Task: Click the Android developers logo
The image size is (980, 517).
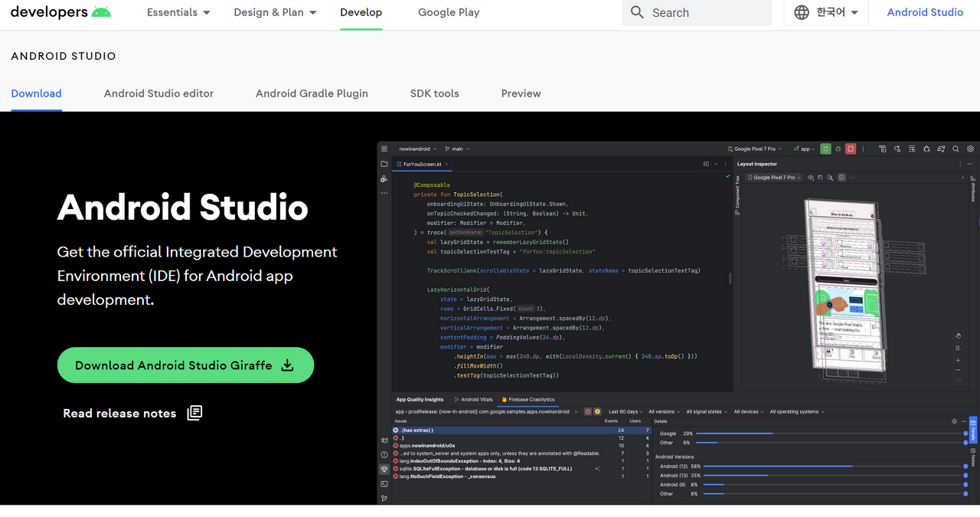Action: [60, 12]
